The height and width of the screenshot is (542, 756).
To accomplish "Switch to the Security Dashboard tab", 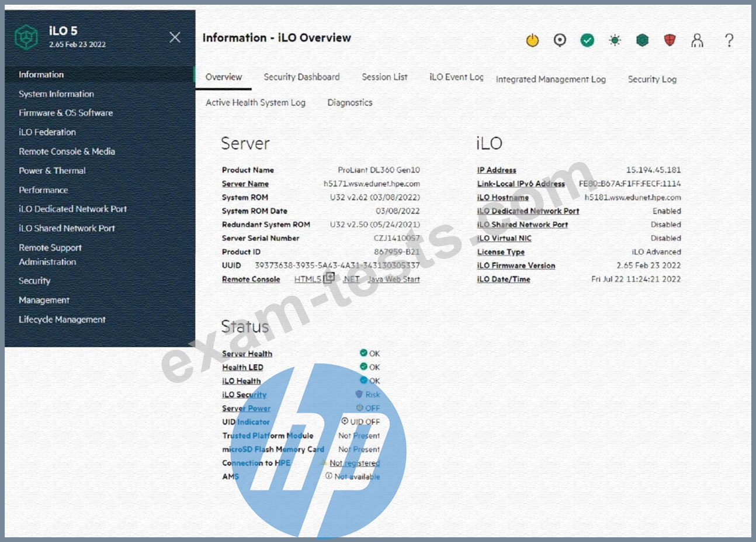I will click(x=301, y=77).
